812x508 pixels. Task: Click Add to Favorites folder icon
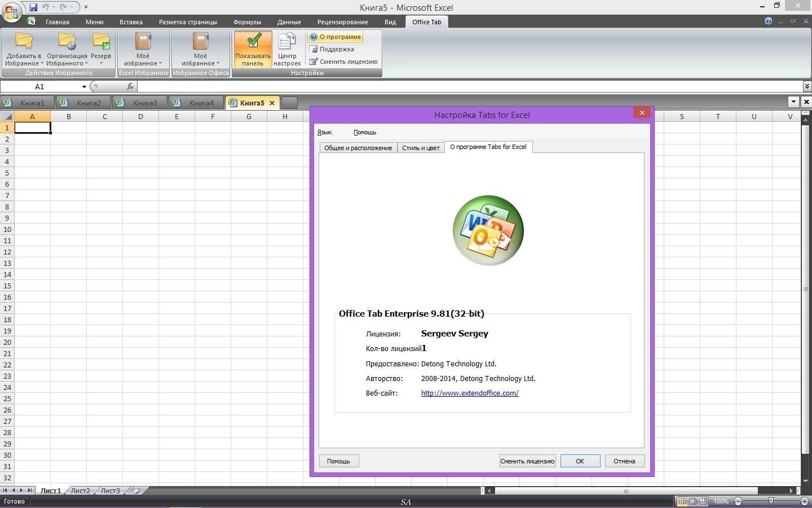tap(24, 42)
